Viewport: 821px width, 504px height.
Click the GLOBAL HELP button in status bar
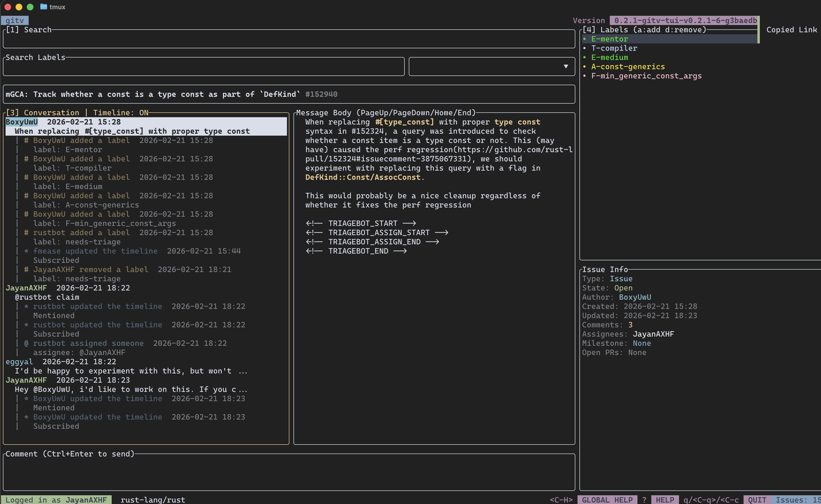tap(607, 500)
